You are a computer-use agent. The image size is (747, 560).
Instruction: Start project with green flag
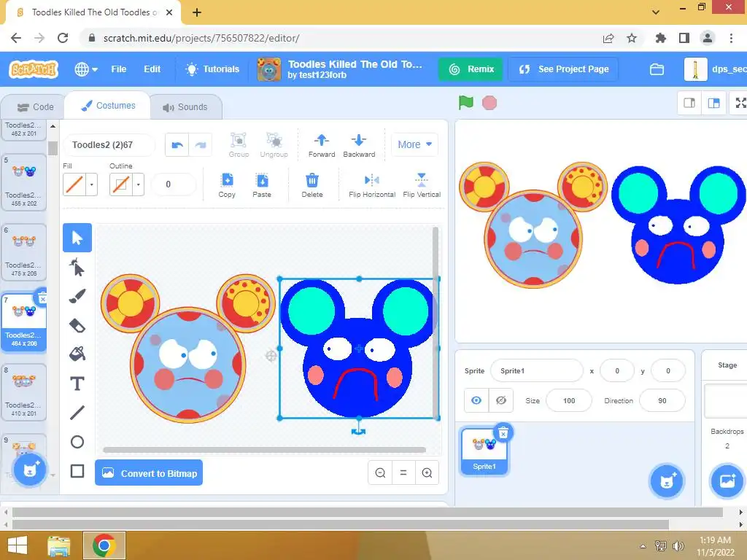(466, 102)
